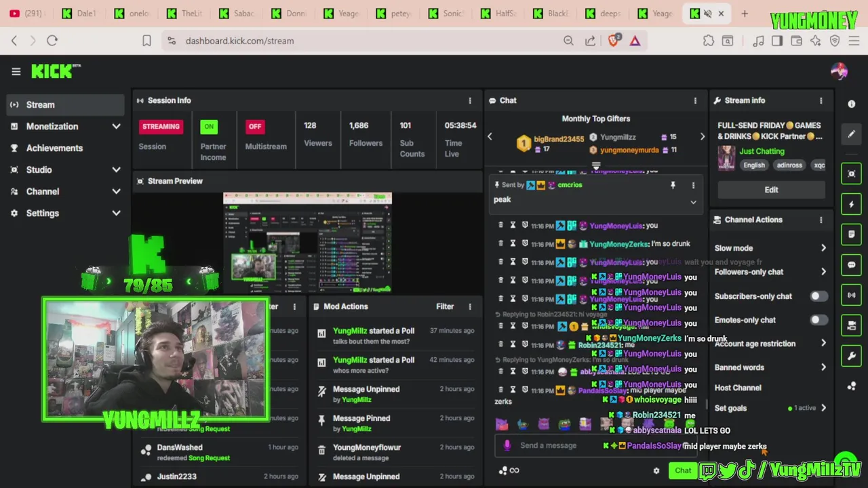Click the pin icon on the pinned 'peak' message
868x488 pixels.
tap(673, 185)
